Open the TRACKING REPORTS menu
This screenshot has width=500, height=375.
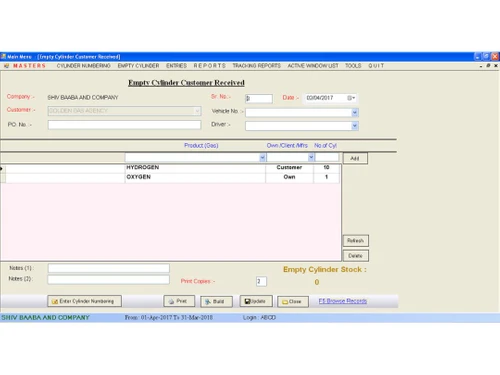(256, 66)
